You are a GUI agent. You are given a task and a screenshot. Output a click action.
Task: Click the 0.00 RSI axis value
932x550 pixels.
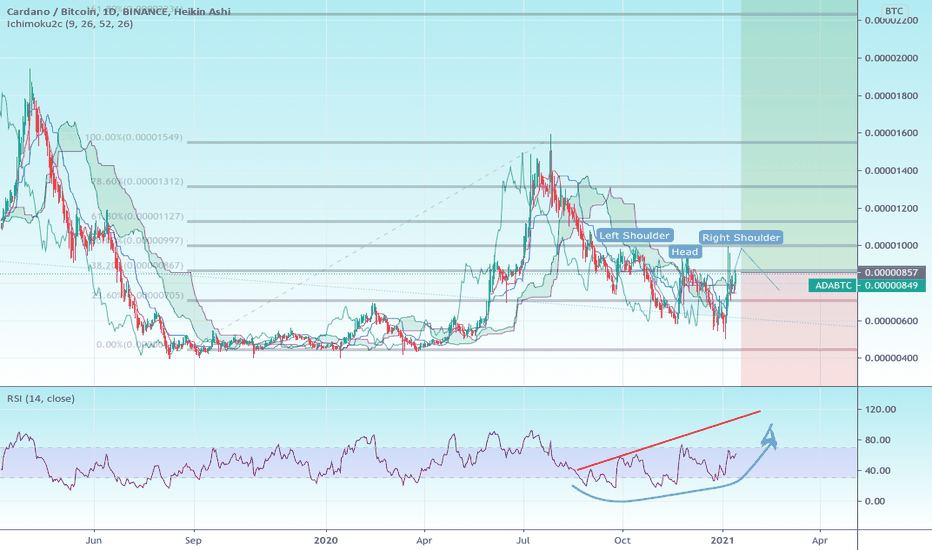875,501
